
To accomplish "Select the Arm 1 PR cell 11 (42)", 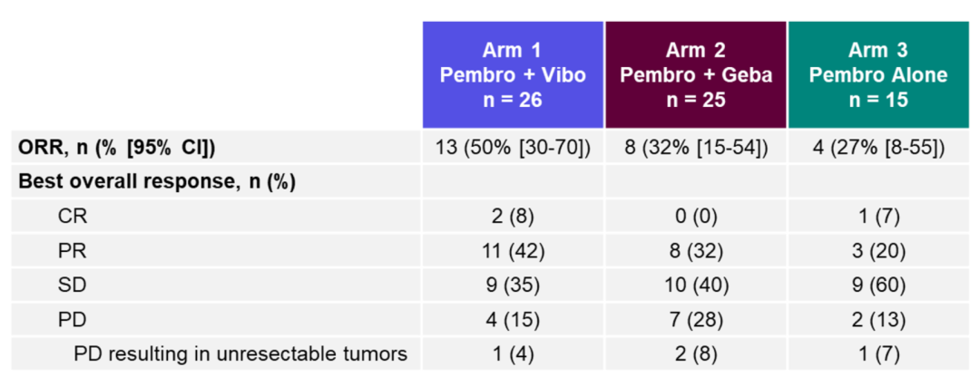I will [x=513, y=250].
